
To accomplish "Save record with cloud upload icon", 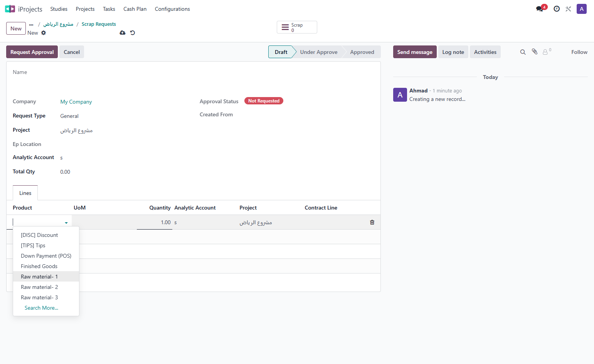I will pos(123,33).
